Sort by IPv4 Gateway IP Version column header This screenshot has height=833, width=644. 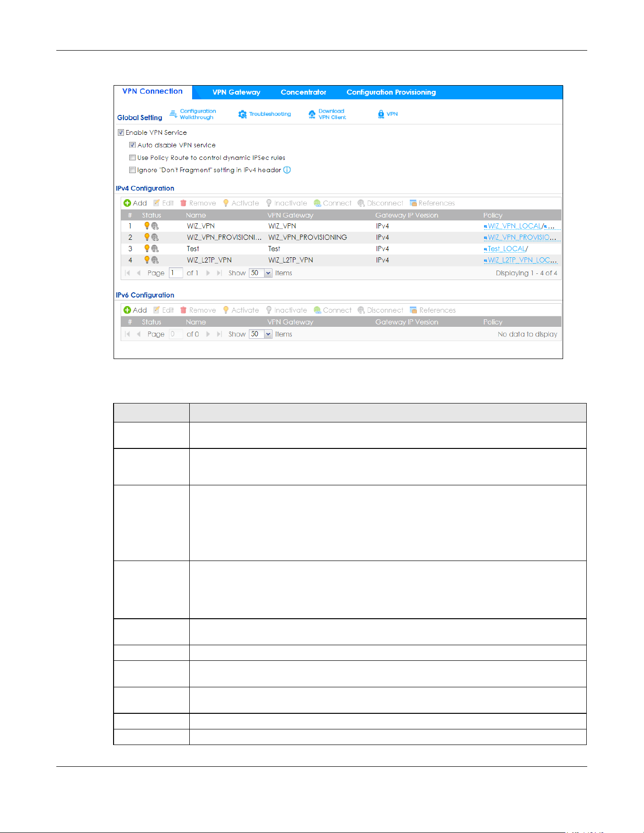coord(406,215)
